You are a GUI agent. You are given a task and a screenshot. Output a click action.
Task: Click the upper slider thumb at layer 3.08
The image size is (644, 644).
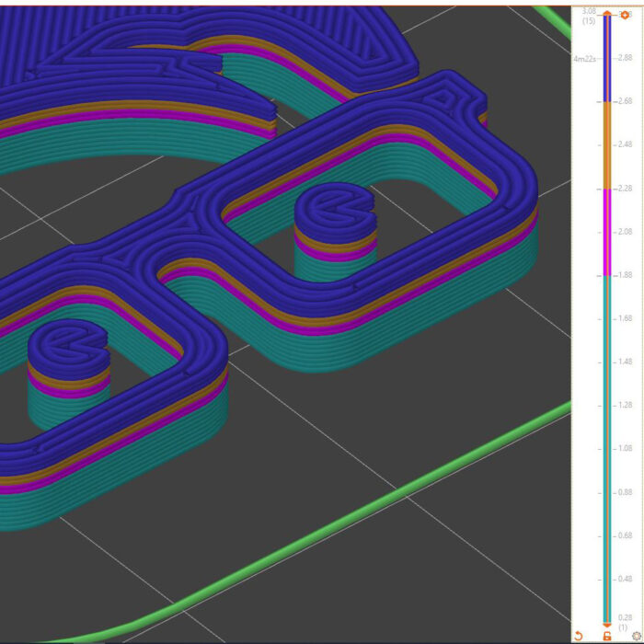[x=606, y=14]
